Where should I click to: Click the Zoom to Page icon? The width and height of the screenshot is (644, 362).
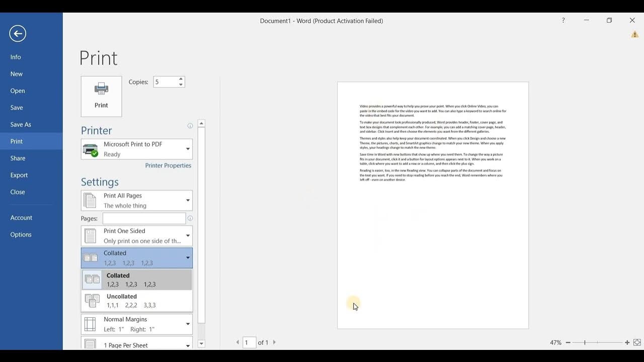(637, 342)
